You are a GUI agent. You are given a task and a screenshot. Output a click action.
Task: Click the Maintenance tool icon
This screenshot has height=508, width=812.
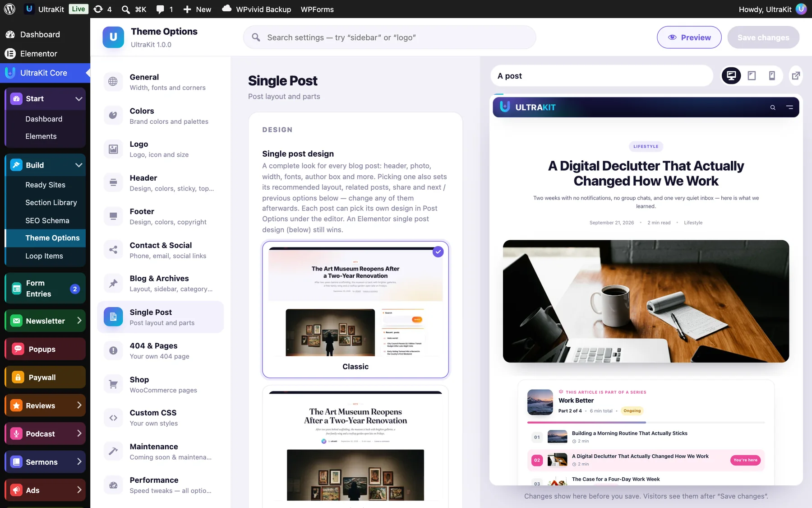[x=113, y=451]
